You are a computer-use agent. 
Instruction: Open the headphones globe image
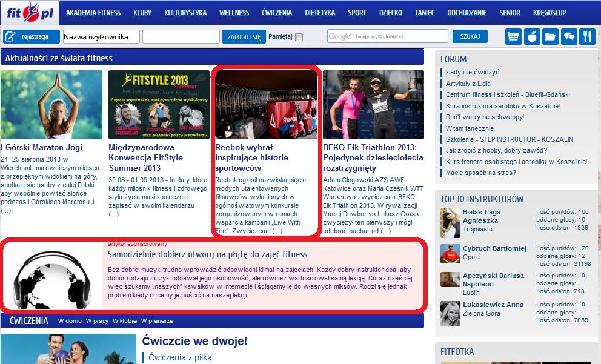[x=53, y=277]
